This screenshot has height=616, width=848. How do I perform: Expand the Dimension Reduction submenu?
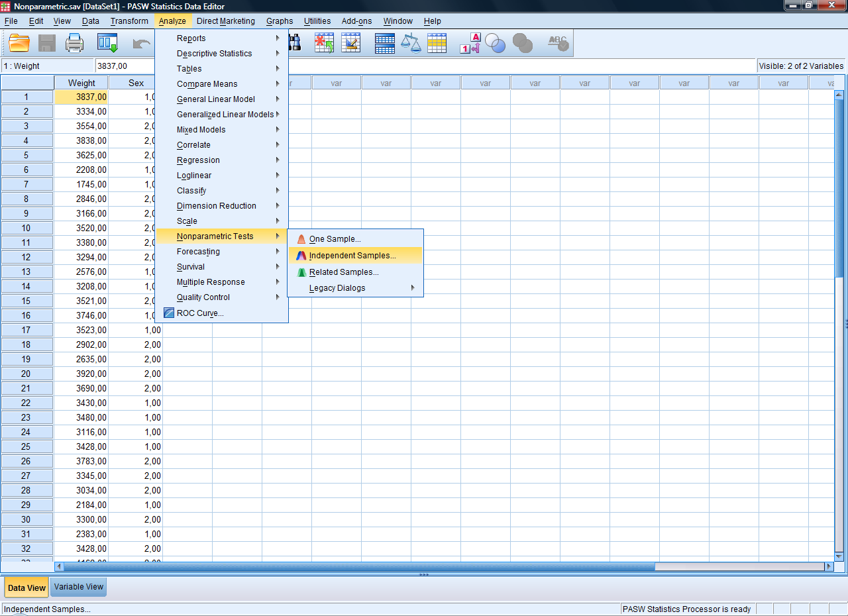coord(221,206)
